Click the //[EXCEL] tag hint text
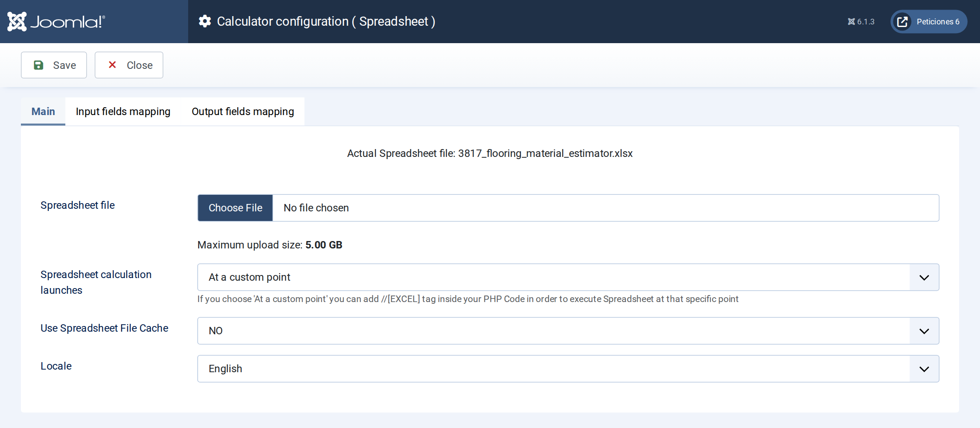Viewport: 980px width, 428px height. (x=468, y=299)
